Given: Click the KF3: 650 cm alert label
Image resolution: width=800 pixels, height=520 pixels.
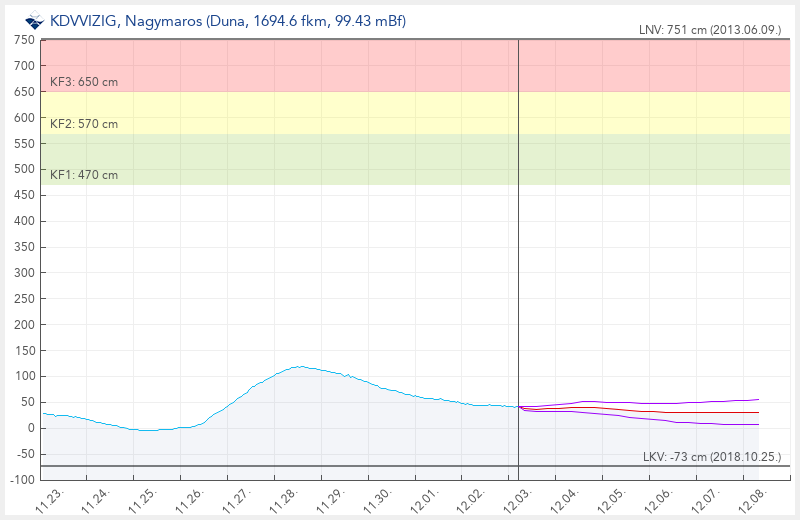Looking at the screenshot, I should pos(84,81).
